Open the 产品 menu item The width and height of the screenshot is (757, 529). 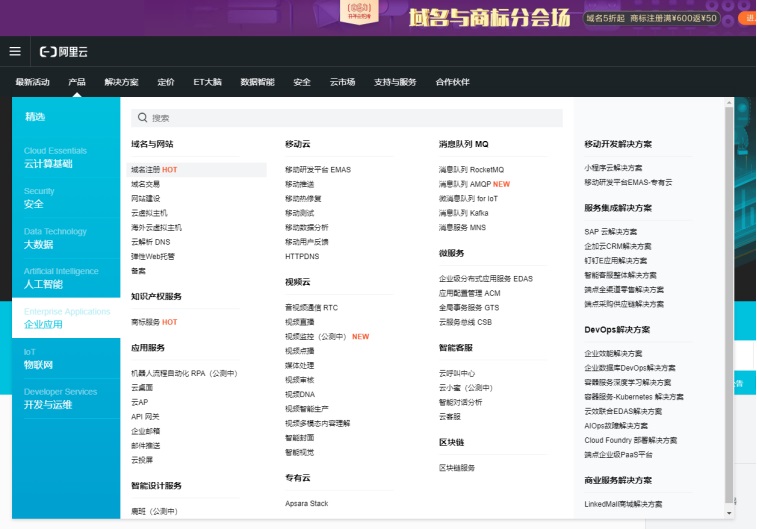click(77, 82)
